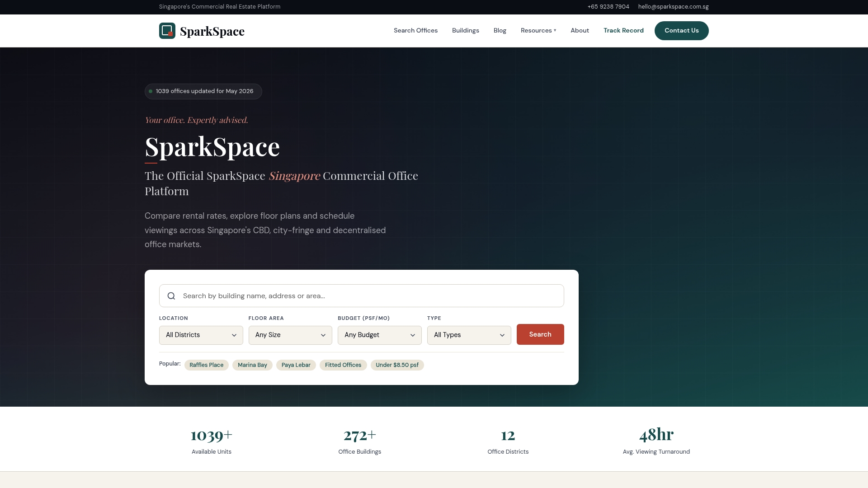Click the 48hr Avg. Viewing Turnaround stat
868x488 pixels.
(x=656, y=441)
